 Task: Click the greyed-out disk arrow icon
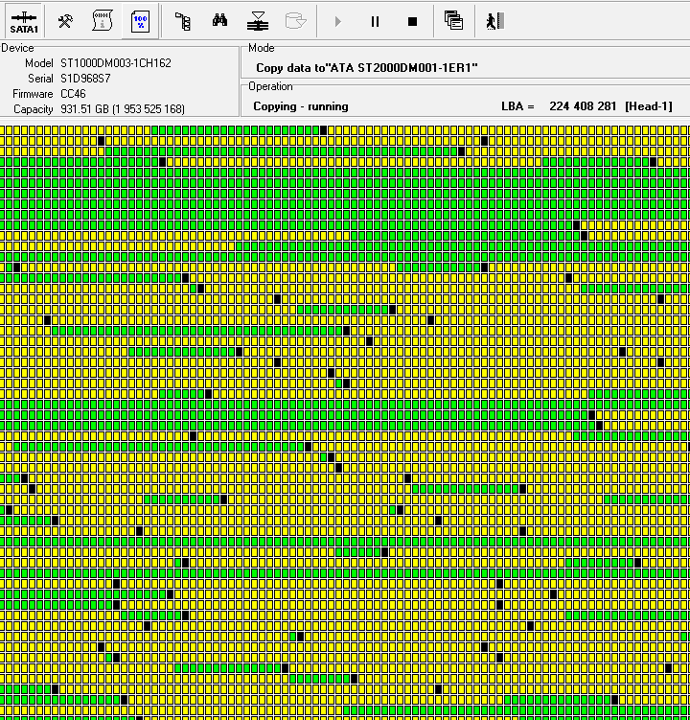coord(295,21)
